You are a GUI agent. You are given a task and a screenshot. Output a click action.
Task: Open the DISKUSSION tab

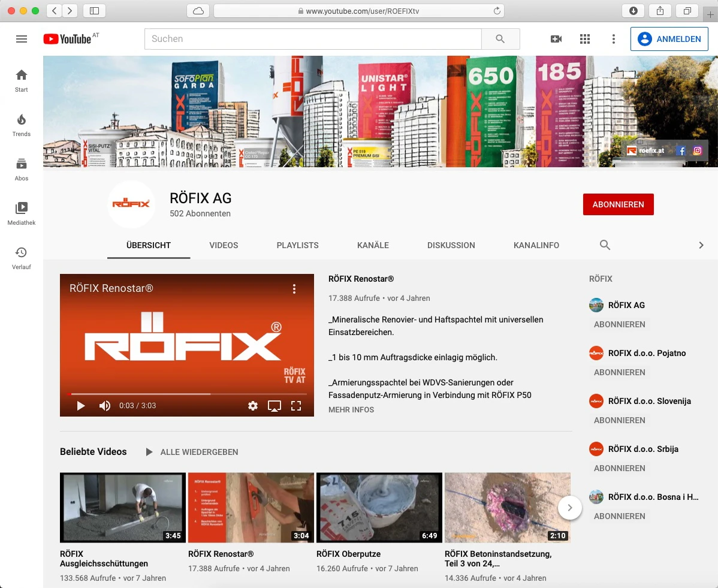coord(451,245)
